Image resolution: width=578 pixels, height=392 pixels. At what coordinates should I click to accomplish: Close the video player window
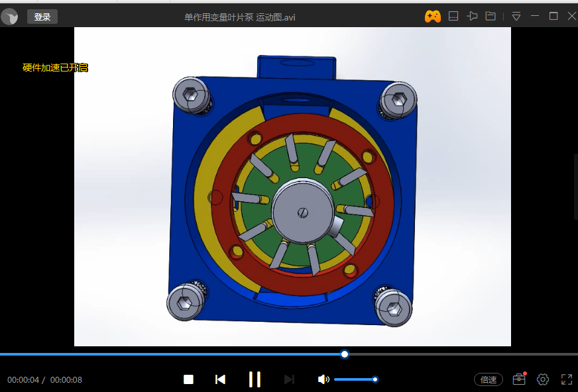click(x=572, y=16)
